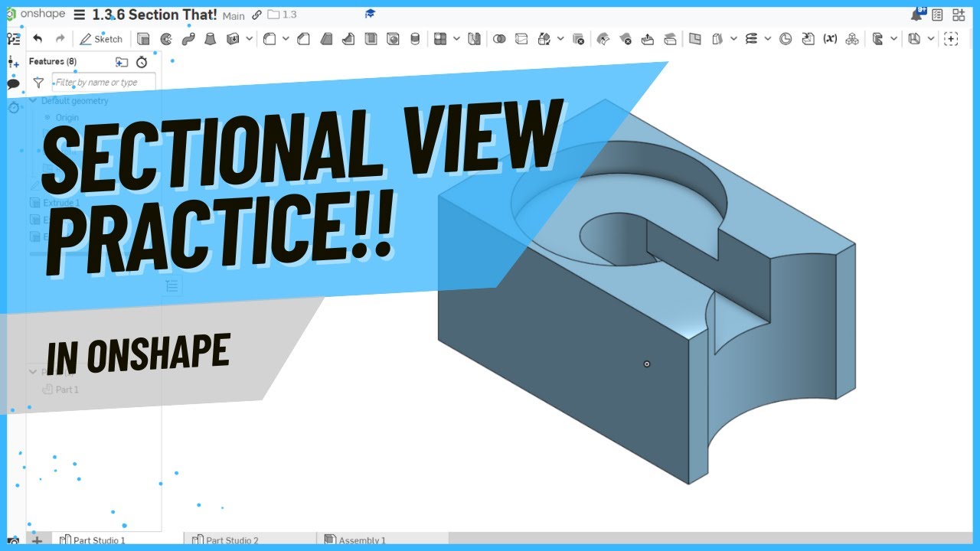Click the Onshape logo
Viewport: 980px width, 551px height.
tap(36, 14)
